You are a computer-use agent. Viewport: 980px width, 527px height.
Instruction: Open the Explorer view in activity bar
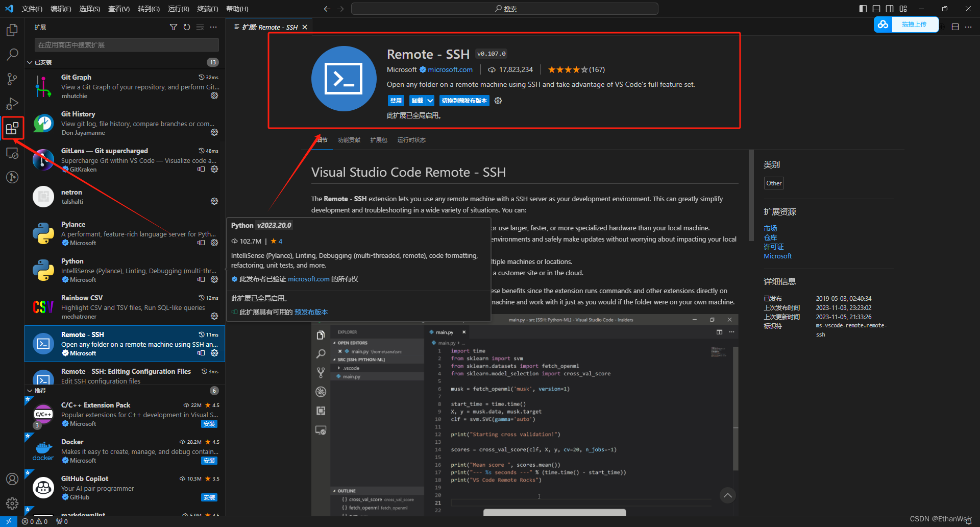[12, 30]
